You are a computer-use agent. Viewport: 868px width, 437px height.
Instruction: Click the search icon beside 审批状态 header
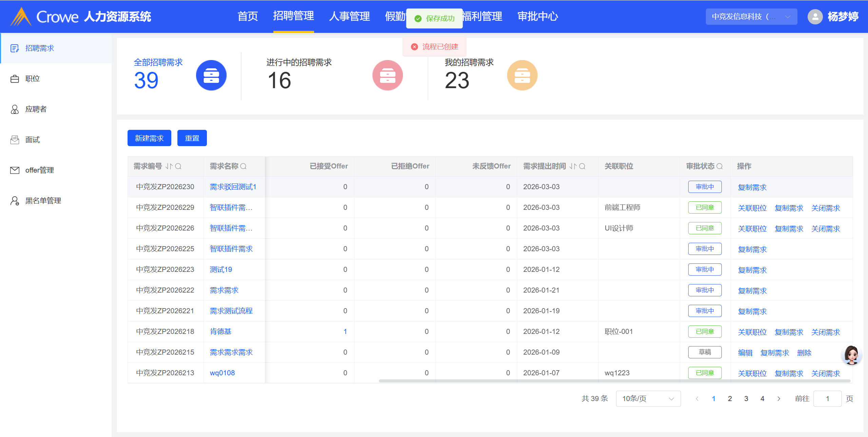click(719, 166)
